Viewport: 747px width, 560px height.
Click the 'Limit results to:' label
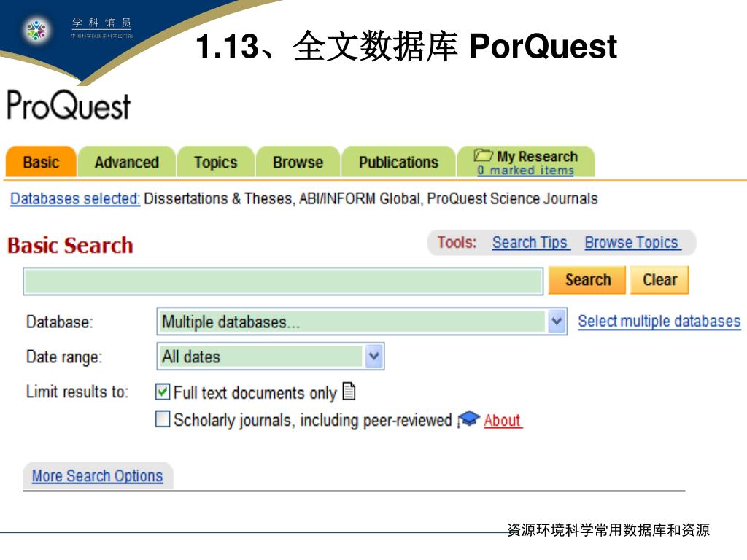[77, 392]
